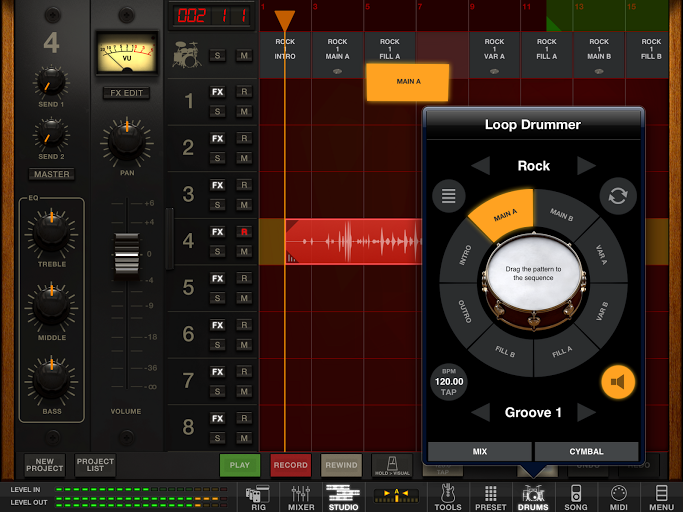Disable record arm on track 4

[x=244, y=232]
